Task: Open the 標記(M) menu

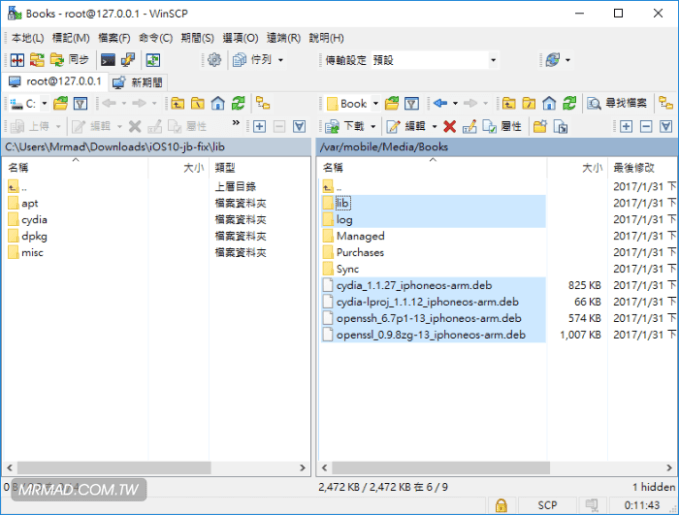Action: (71, 38)
